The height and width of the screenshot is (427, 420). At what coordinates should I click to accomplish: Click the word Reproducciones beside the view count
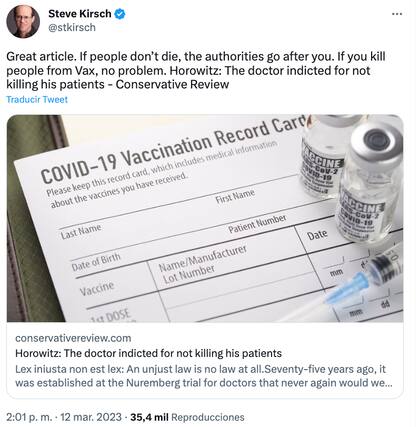click(208, 417)
